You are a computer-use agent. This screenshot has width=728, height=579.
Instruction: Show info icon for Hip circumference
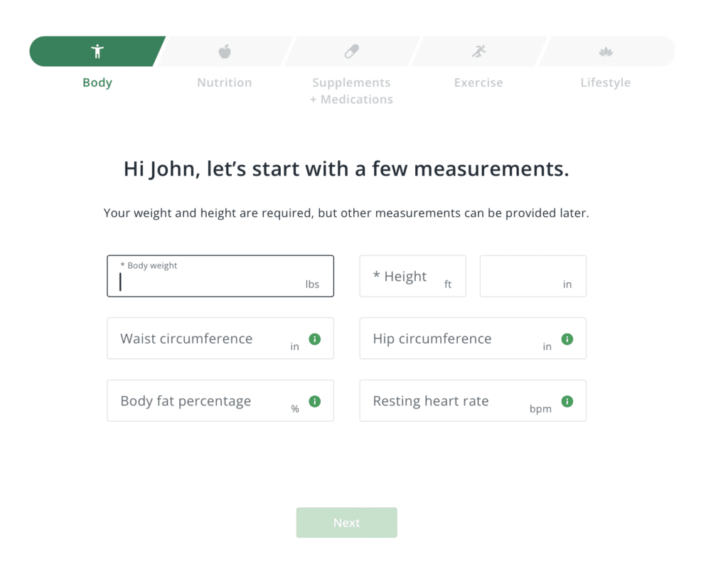point(567,339)
